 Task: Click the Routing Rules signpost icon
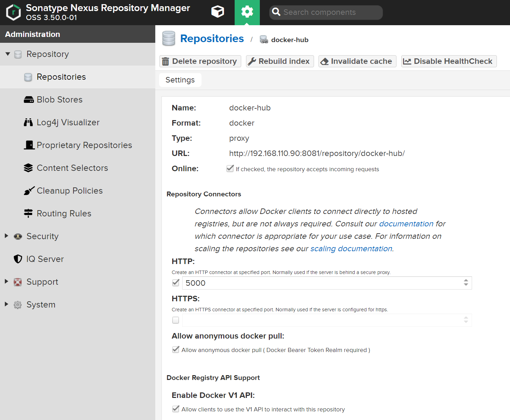pyautogui.click(x=28, y=213)
